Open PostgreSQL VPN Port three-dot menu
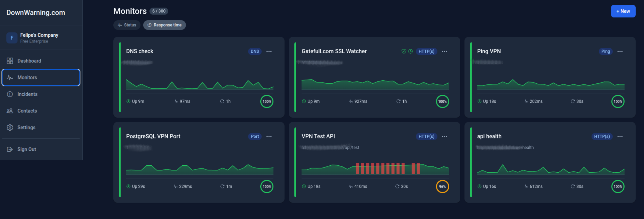 coord(269,136)
